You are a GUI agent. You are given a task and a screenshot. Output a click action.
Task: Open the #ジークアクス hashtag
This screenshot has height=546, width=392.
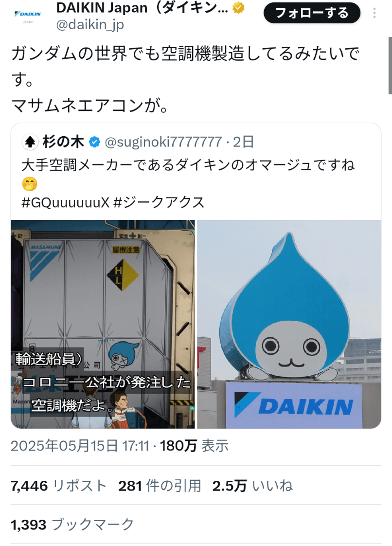tap(159, 202)
